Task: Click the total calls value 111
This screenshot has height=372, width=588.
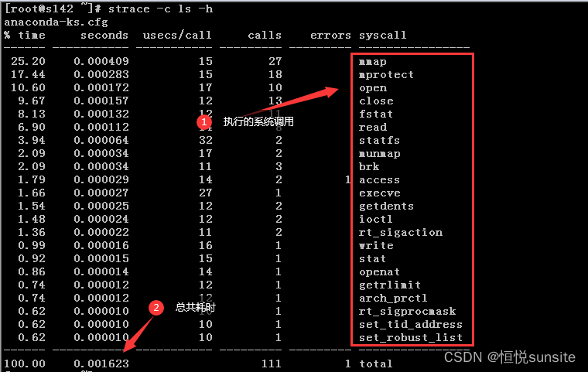Action: click(271, 363)
